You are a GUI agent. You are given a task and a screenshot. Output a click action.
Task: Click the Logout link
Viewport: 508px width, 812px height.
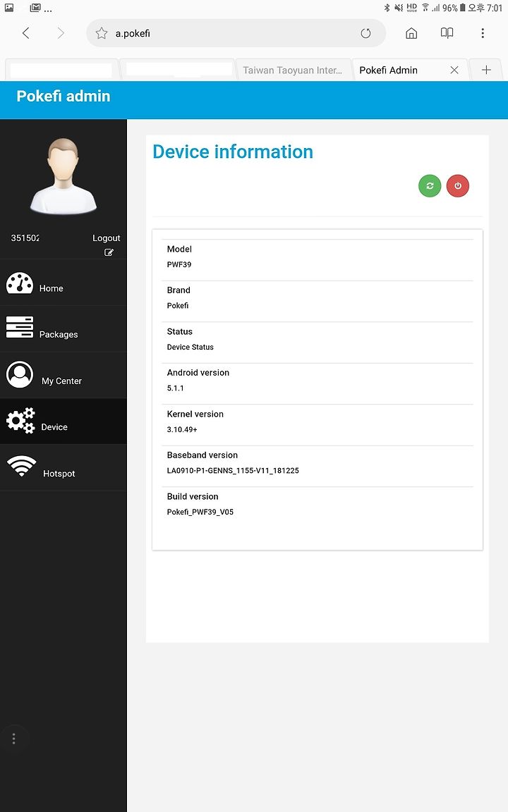tap(107, 238)
